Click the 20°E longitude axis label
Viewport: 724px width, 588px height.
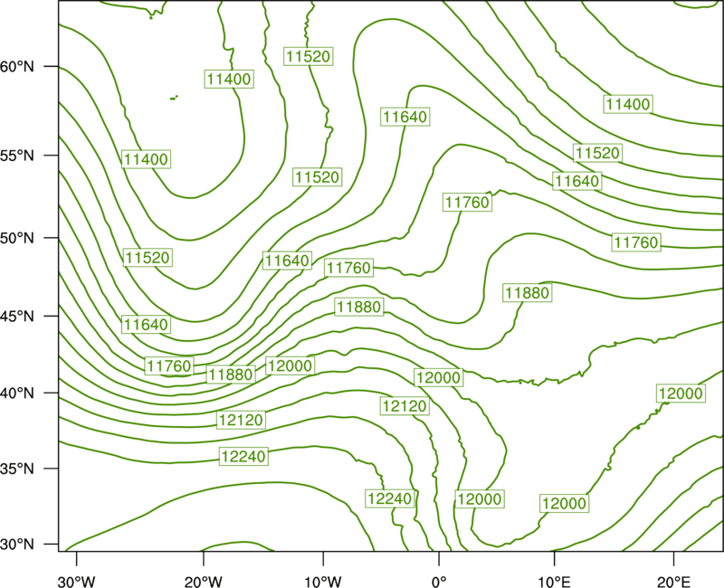click(673, 582)
